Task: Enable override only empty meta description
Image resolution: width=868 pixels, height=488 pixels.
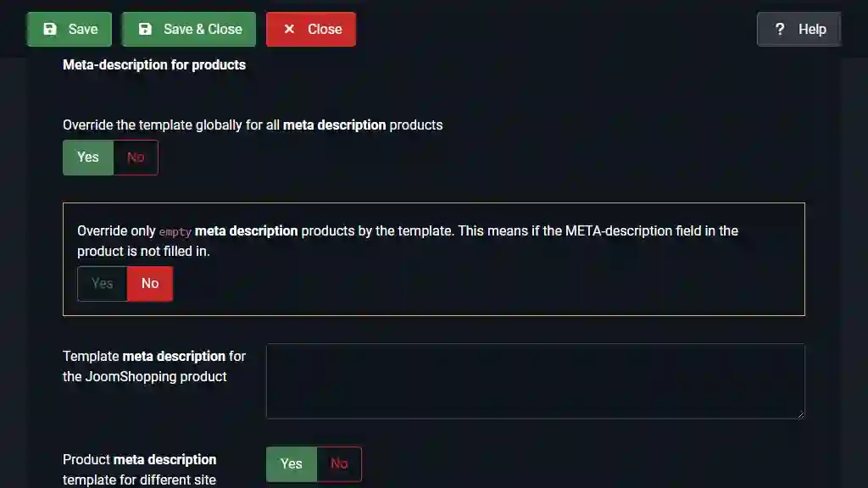Action: point(103,283)
